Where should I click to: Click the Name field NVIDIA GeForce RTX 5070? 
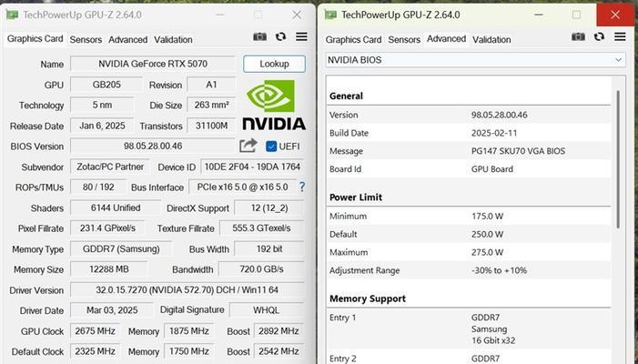tap(153, 64)
